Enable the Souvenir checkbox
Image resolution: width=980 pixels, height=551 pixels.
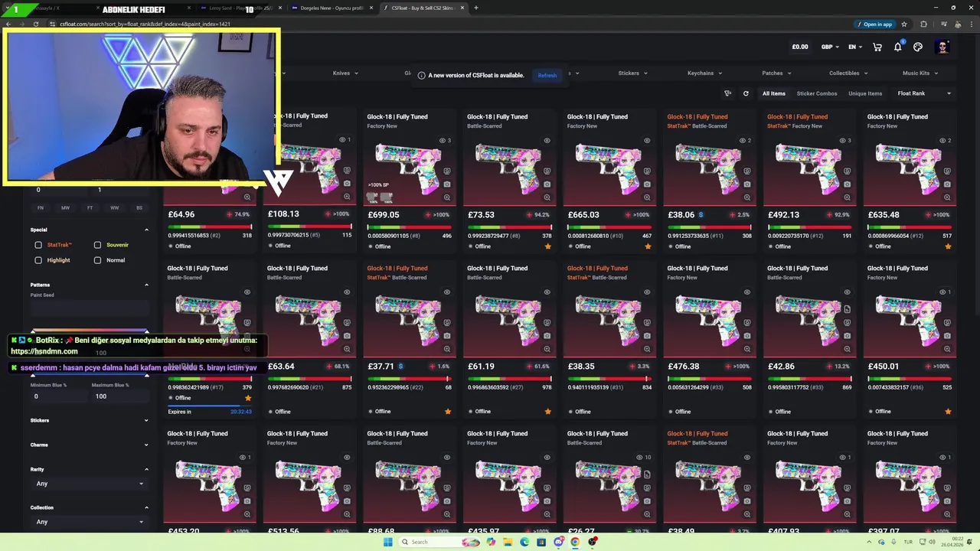pos(97,245)
